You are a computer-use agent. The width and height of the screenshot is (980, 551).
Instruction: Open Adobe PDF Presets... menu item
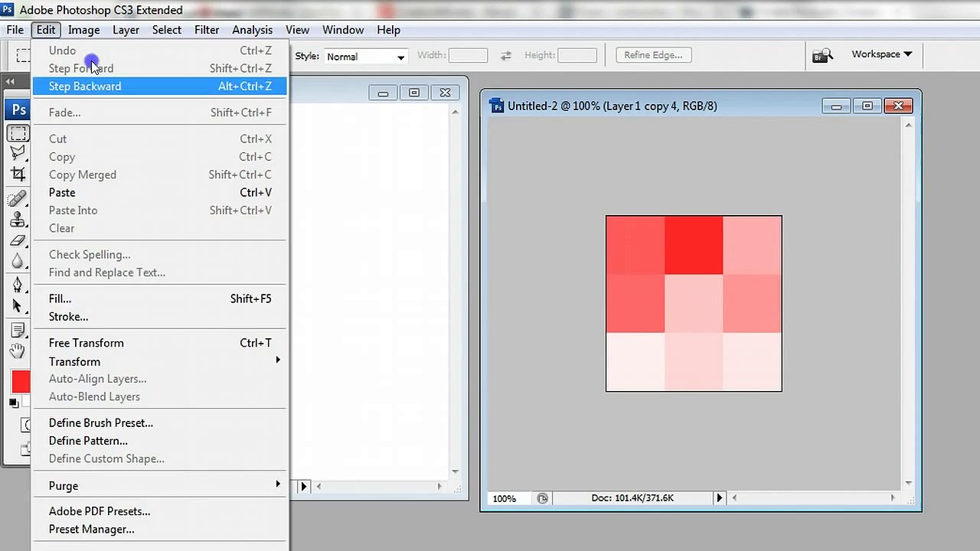point(160,511)
